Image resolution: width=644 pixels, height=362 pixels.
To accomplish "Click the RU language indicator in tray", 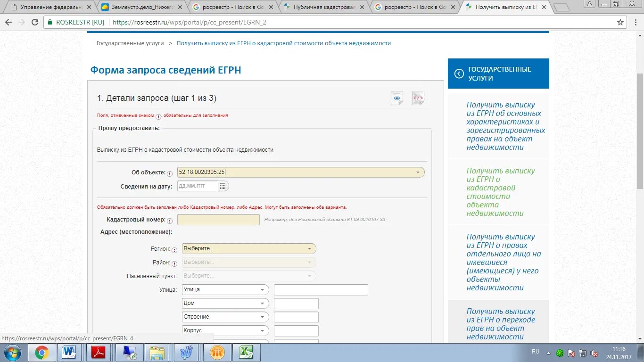I will pyautogui.click(x=535, y=352).
